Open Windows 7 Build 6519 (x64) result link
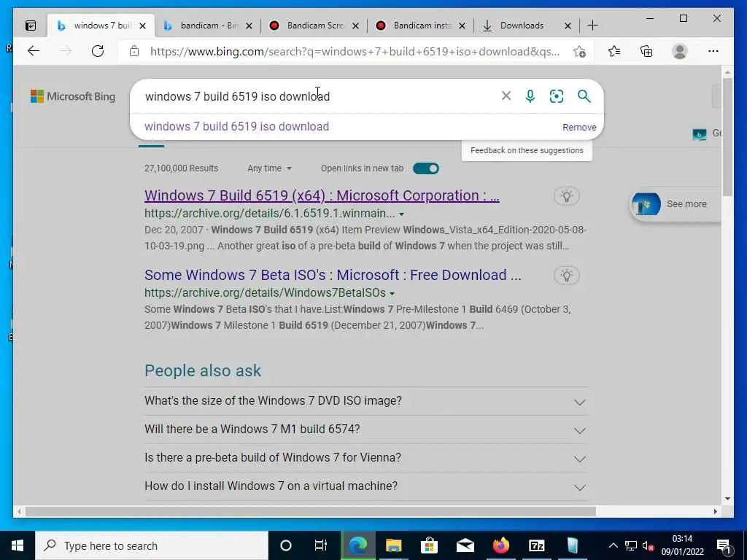Image resolution: width=747 pixels, height=560 pixels. click(x=322, y=195)
